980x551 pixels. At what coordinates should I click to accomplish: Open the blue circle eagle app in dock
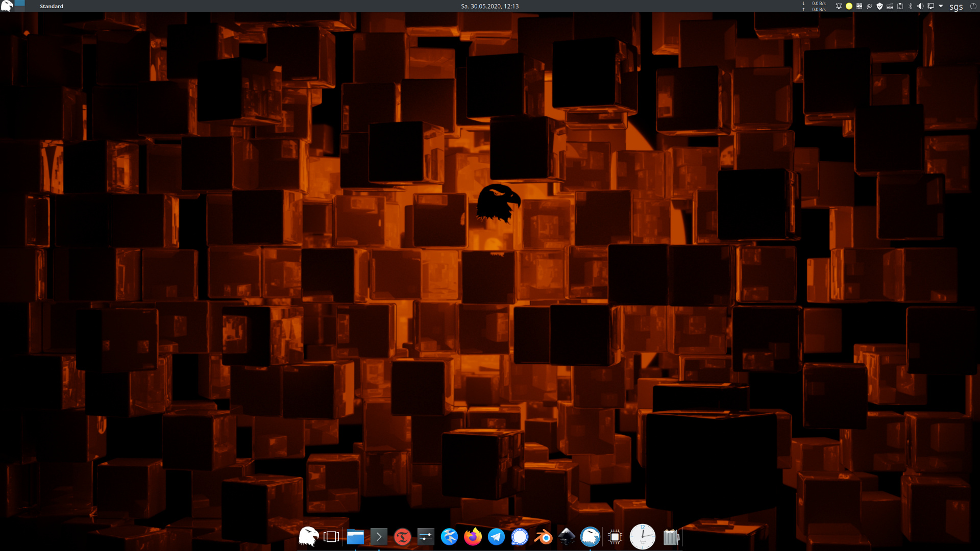coord(590,537)
